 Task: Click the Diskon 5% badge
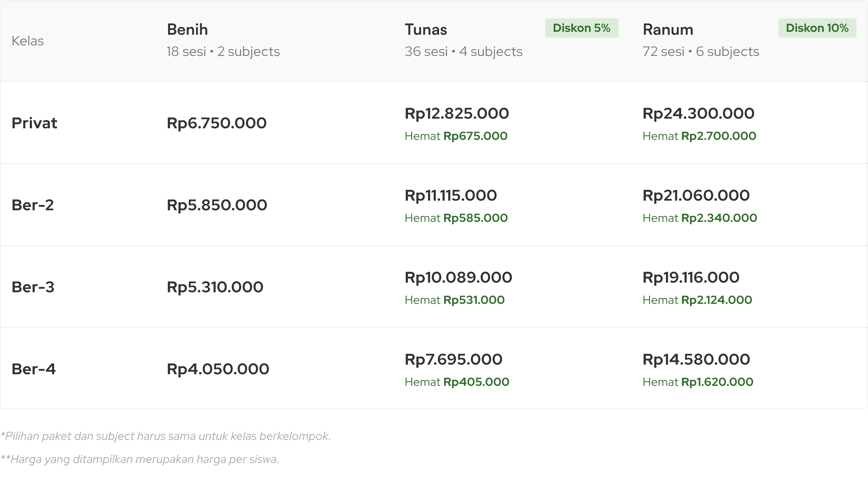581,28
